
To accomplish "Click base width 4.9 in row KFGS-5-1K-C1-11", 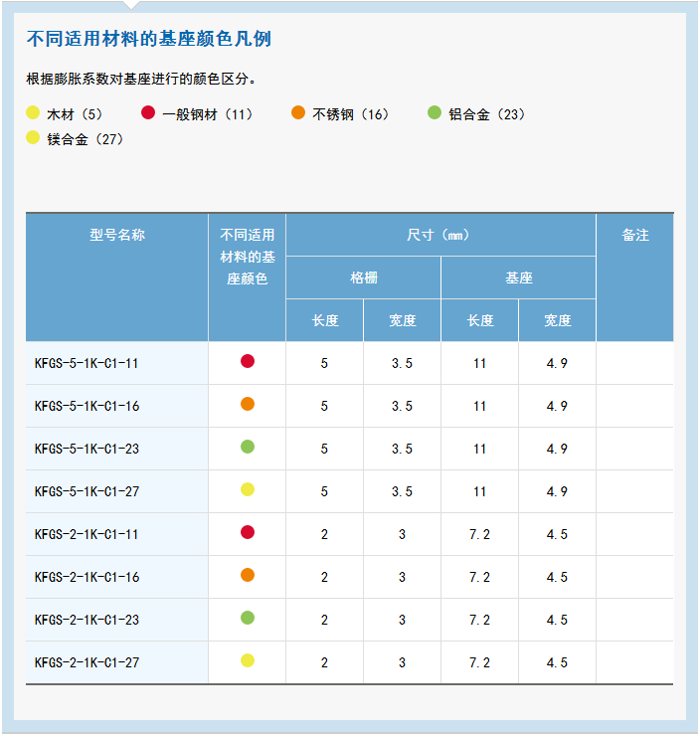I will [x=557, y=363].
